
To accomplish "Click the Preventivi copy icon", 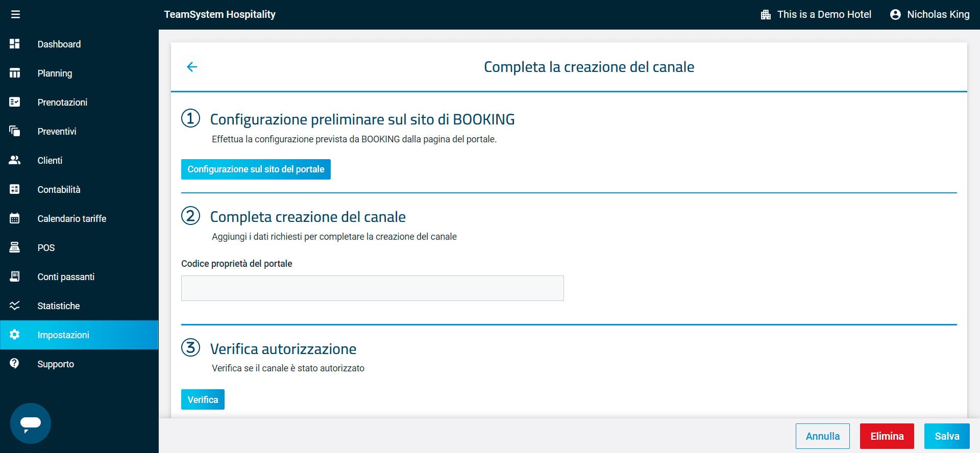I will [x=15, y=131].
